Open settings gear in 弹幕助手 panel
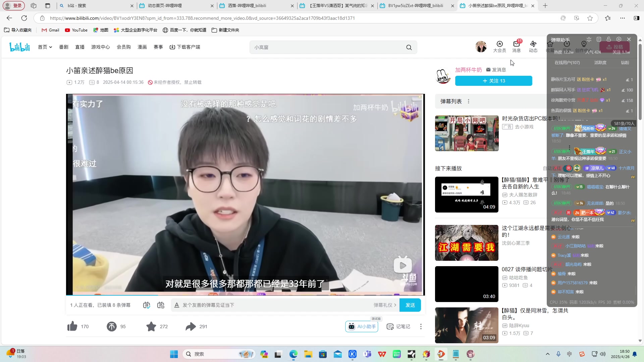Image resolution: width=644 pixels, height=362 pixels. 619,39
